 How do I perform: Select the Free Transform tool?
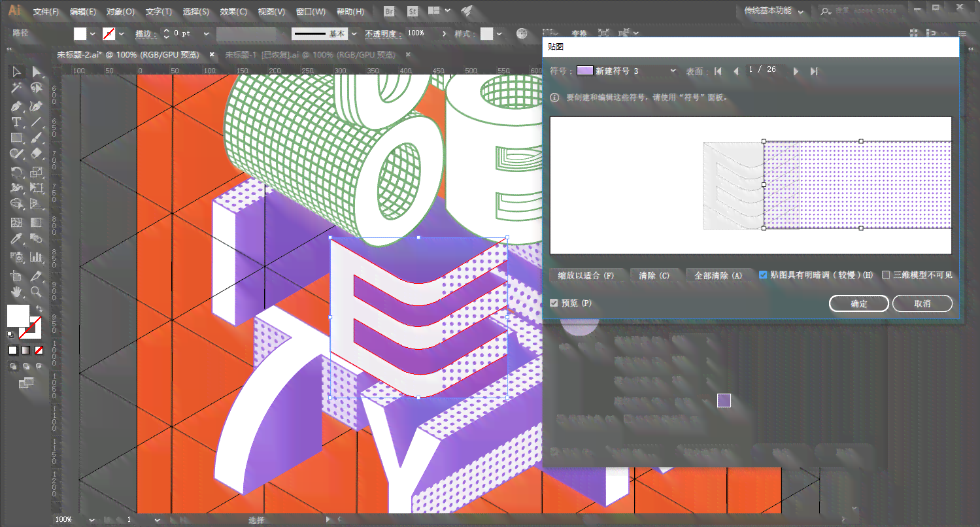tap(36, 188)
